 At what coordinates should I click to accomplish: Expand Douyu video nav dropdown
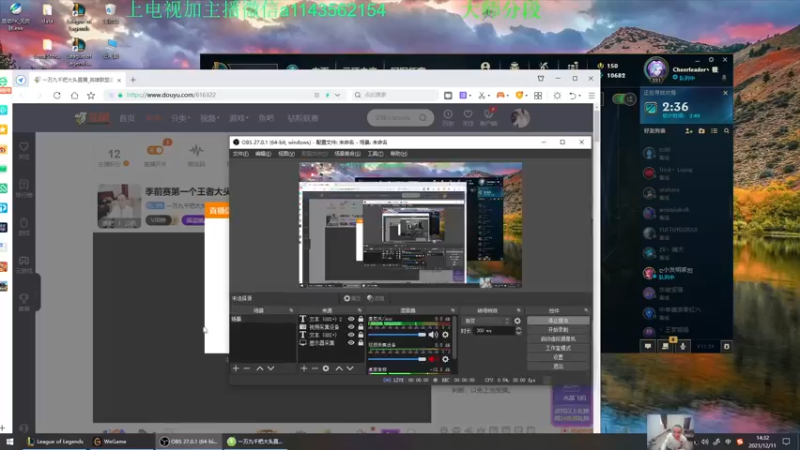coord(210,118)
